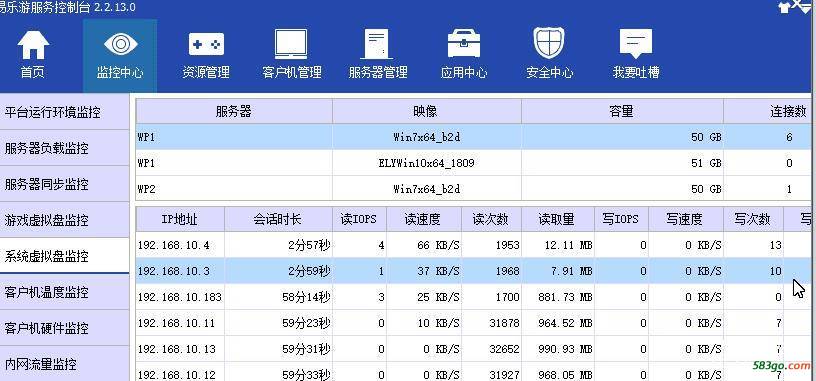This screenshot has height=381, width=816.
Task: Click read amount 990.93 MB cell
Action: point(557,349)
